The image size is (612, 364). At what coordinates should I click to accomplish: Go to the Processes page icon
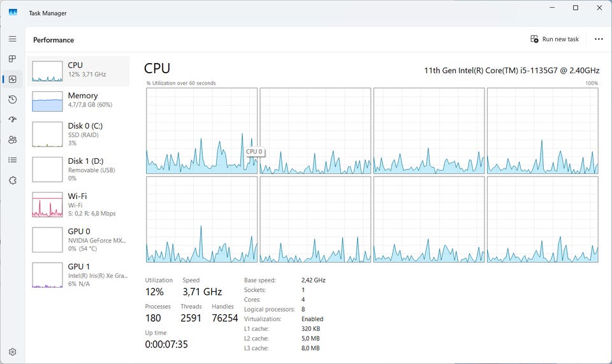coord(13,59)
